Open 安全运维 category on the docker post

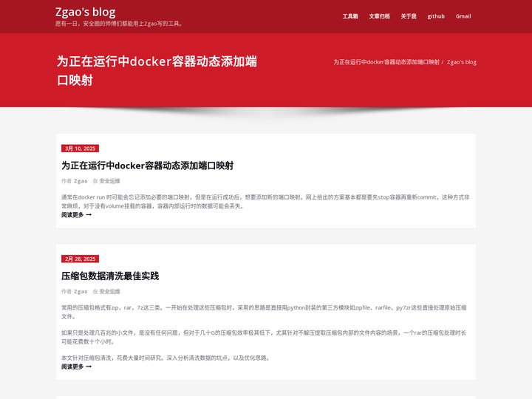pos(109,181)
